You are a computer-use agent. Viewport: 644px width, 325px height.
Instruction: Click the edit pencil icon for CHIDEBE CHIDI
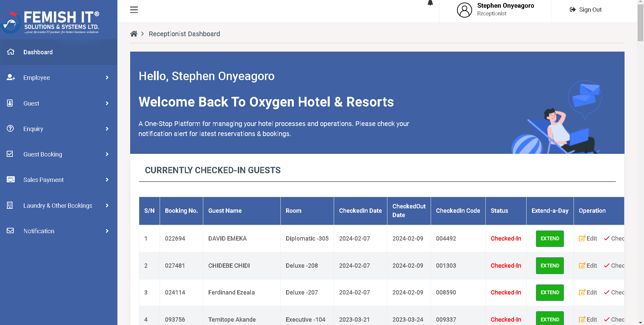point(582,266)
